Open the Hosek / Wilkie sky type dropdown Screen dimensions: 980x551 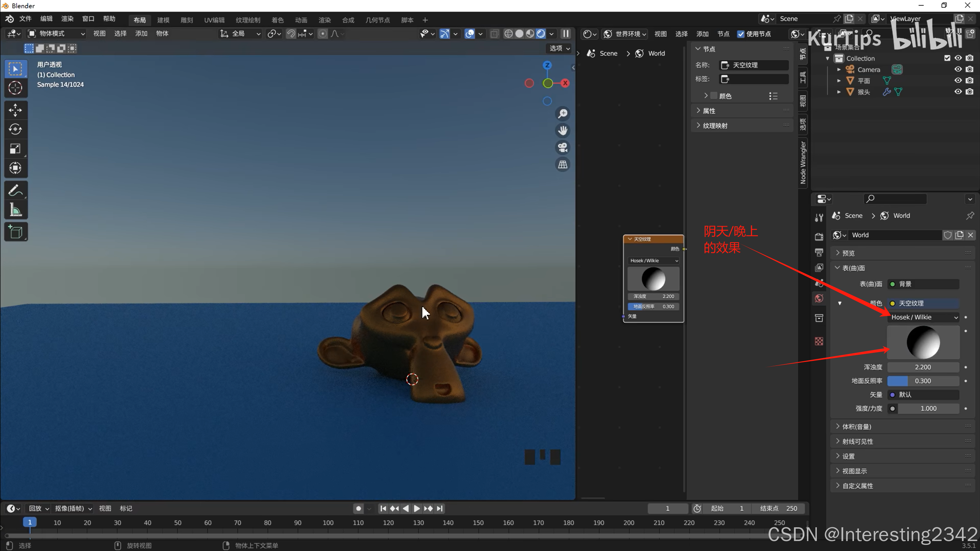[x=923, y=317]
